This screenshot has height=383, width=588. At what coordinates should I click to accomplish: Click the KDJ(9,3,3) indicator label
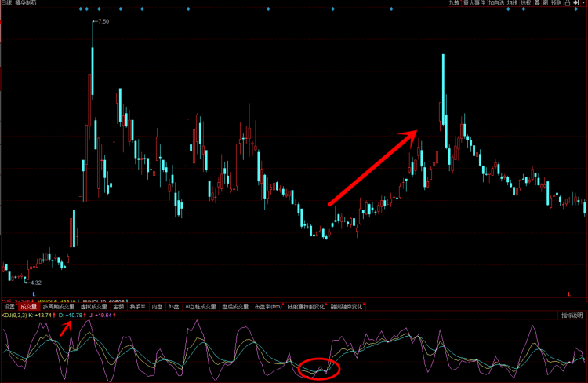pos(13,316)
